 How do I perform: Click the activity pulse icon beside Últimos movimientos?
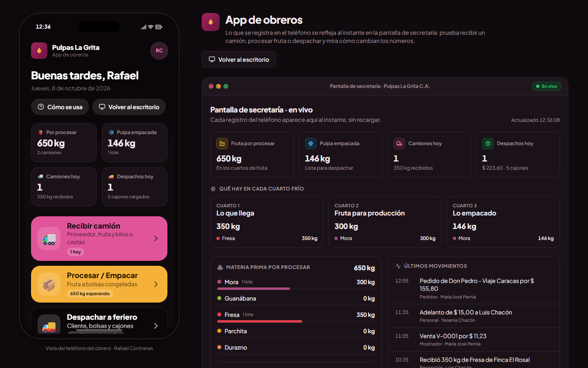[398, 266]
